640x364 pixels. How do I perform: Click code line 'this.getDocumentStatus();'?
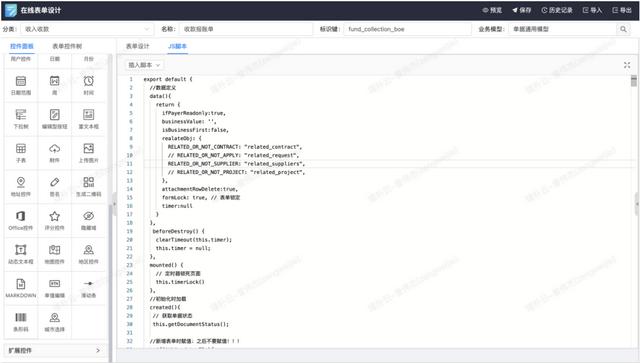[x=191, y=324]
